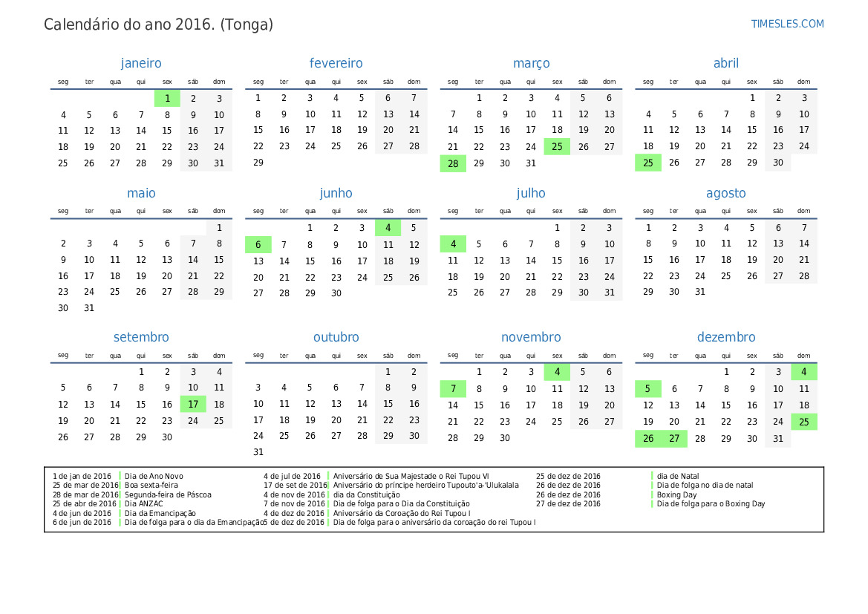Click the fevereiro month heading
This screenshot has width=868, height=614.
click(x=336, y=63)
